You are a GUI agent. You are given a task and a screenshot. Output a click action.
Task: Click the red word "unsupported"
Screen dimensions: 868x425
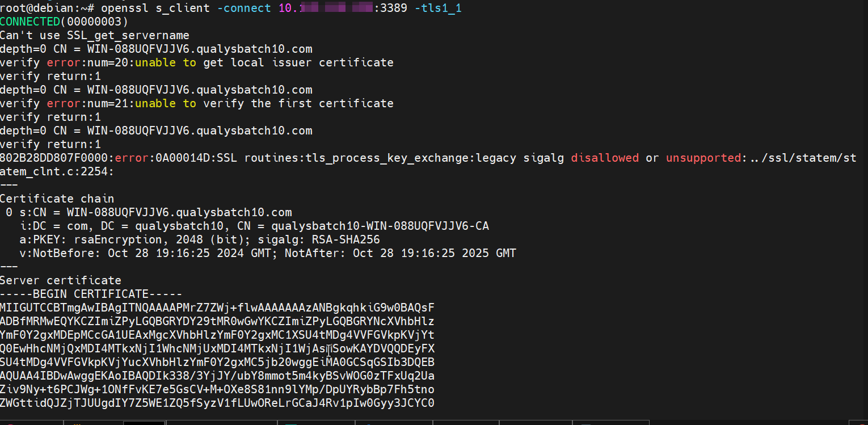click(703, 158)
